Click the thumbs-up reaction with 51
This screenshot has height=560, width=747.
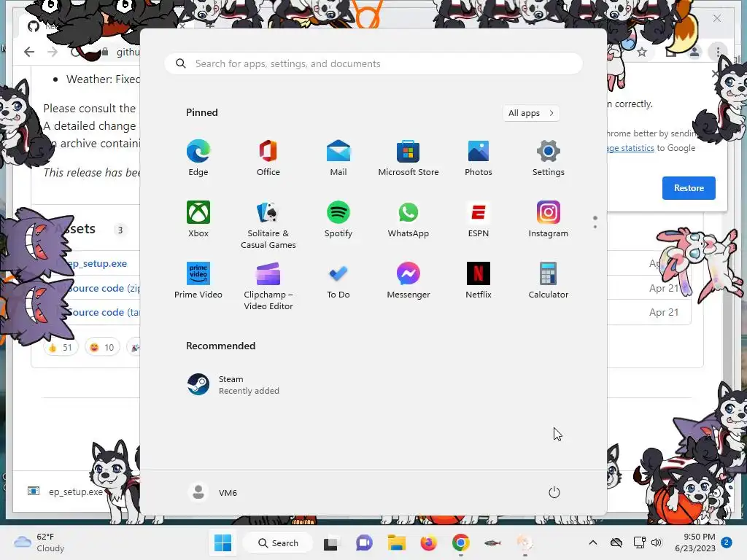61,348
